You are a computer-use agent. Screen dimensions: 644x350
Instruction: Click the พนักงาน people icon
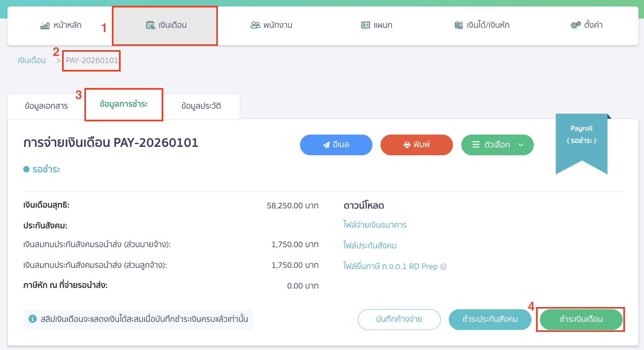point(255,25)
